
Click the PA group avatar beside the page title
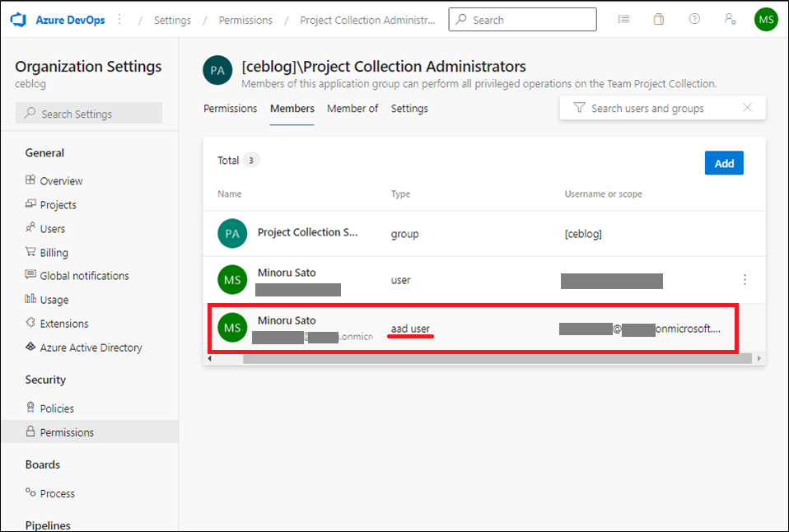click(217, 70)
